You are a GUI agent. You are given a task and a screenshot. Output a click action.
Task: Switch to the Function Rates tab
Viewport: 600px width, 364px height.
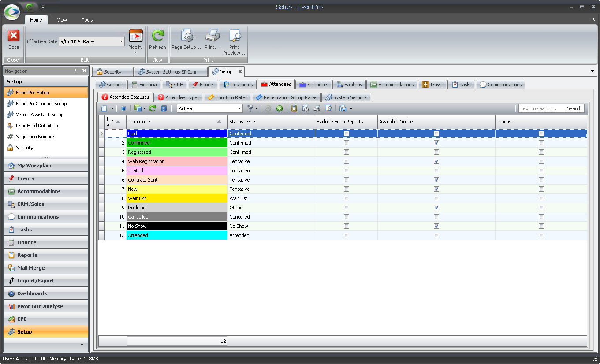(227, 97)
